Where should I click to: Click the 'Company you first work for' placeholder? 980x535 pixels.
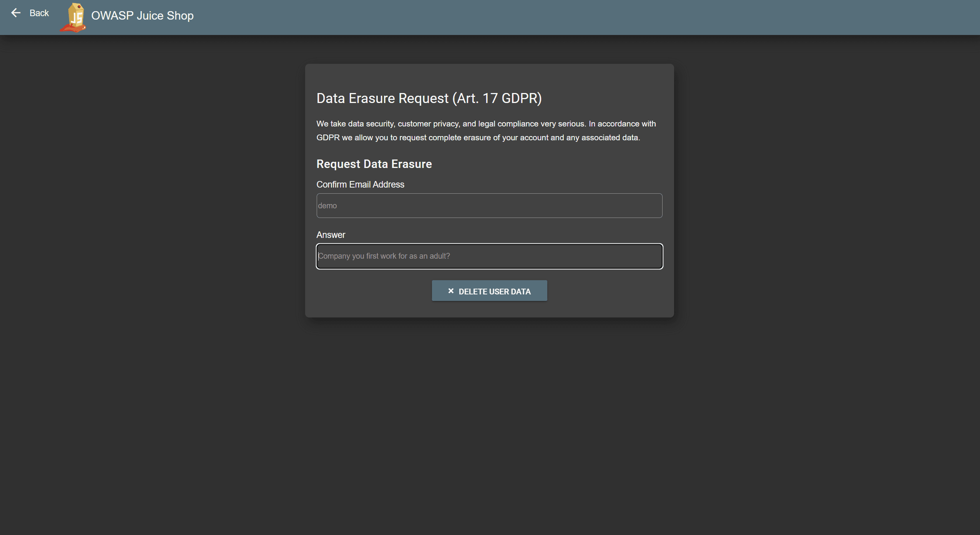(x=384, y=256)
